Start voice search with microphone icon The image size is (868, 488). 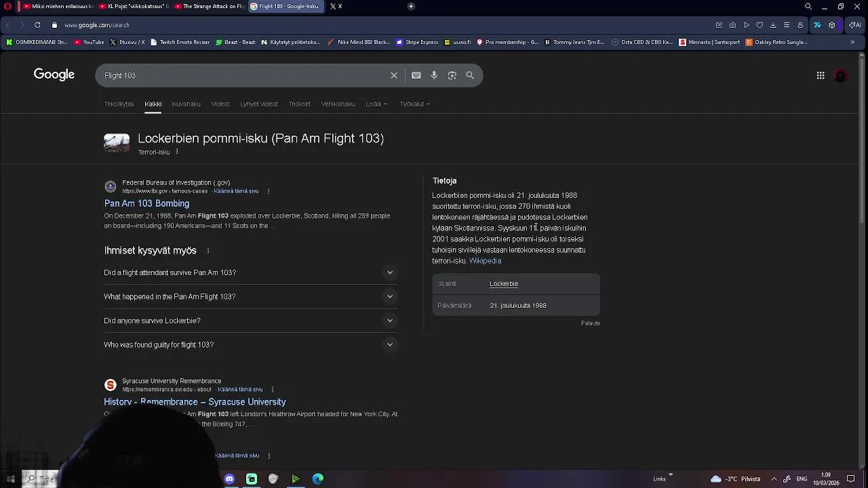pyautogui.click(x=434, y=75)
